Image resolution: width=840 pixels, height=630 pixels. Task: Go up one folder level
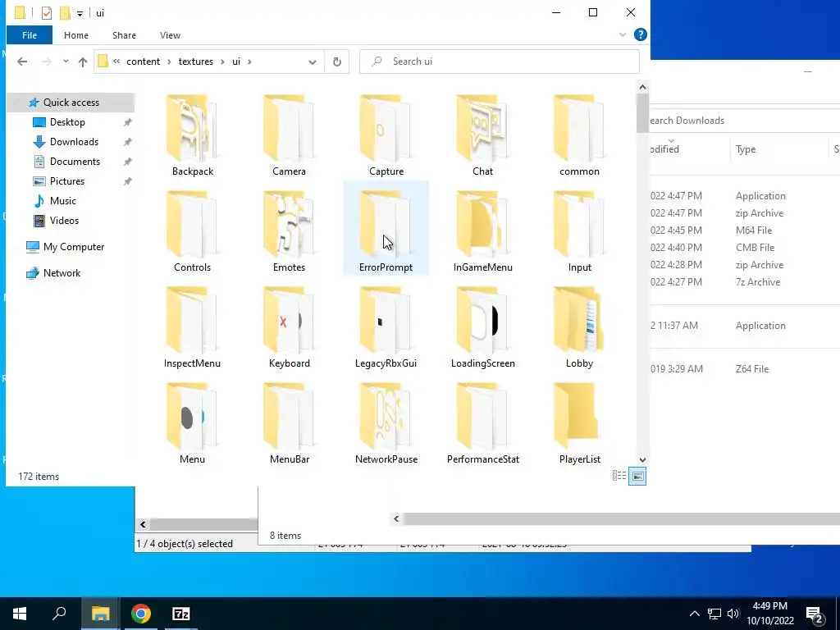click(x=83, y=62)
